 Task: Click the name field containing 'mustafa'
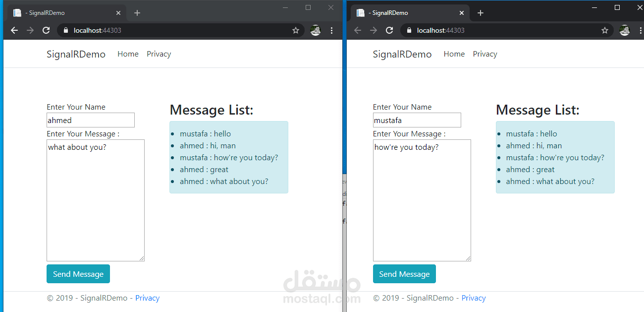(x=417, y=120)
